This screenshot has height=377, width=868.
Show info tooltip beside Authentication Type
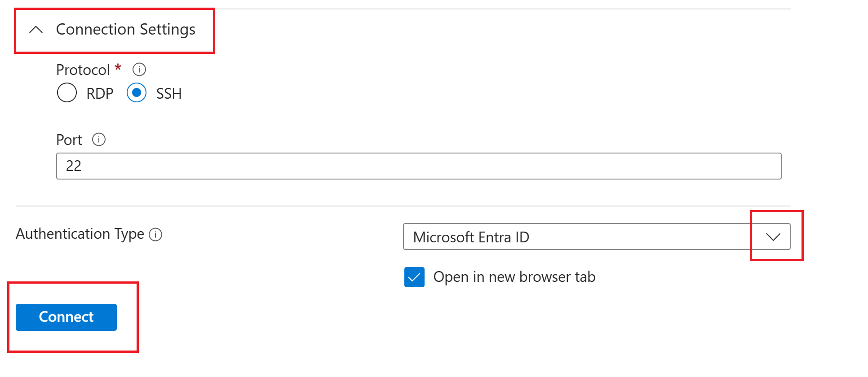[155, 235]
